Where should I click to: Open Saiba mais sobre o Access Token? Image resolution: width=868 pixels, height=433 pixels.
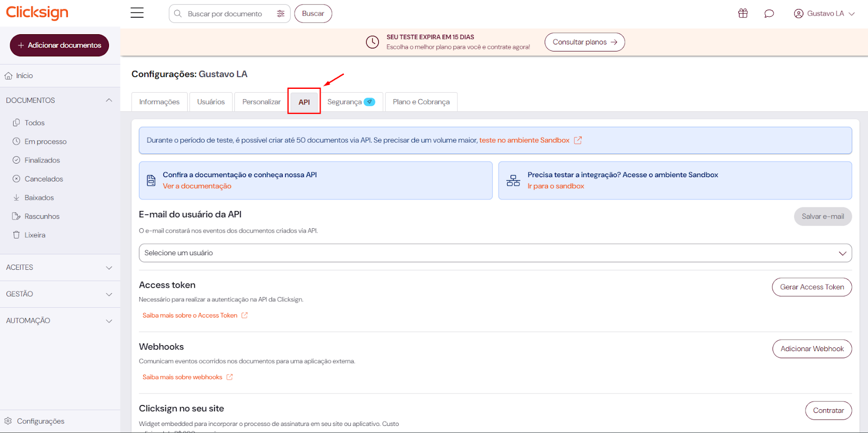click(x=190, y=315)
